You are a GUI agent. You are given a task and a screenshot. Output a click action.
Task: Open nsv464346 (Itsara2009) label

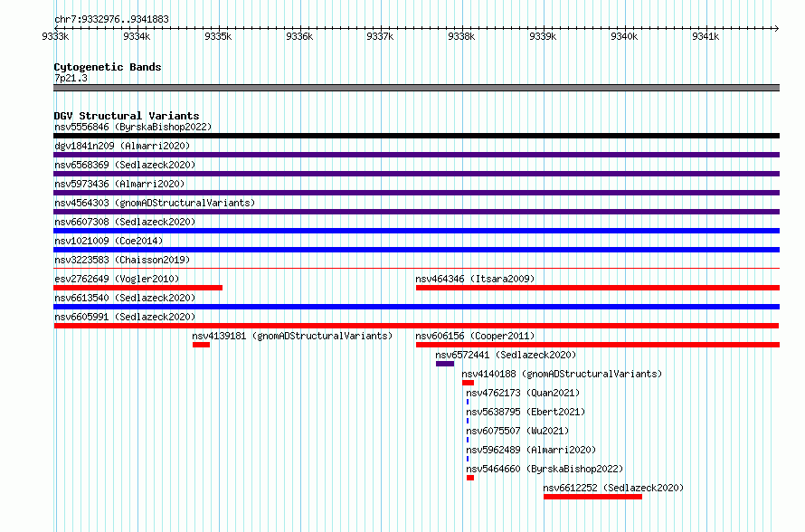pos(475,279)
